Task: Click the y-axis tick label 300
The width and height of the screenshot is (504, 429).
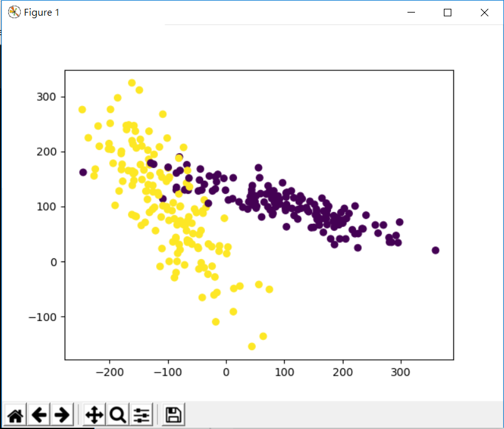Action: [x=46, y=97]
